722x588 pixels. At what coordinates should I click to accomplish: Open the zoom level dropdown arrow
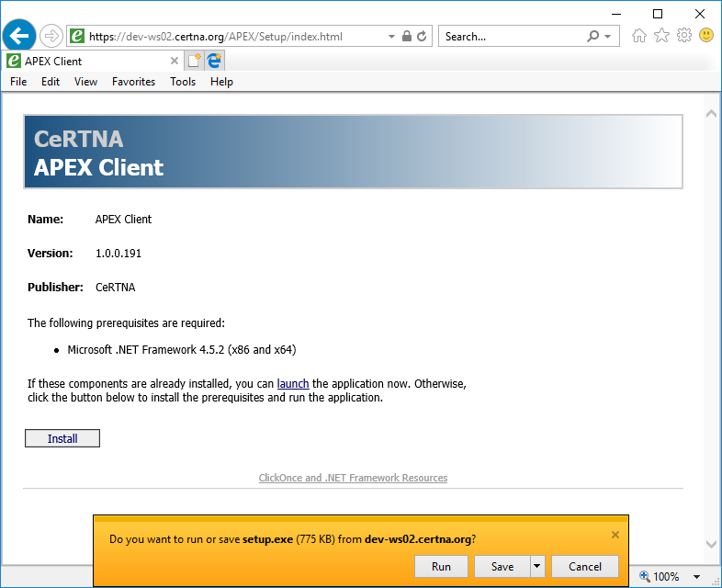click(x=695, y=577)
